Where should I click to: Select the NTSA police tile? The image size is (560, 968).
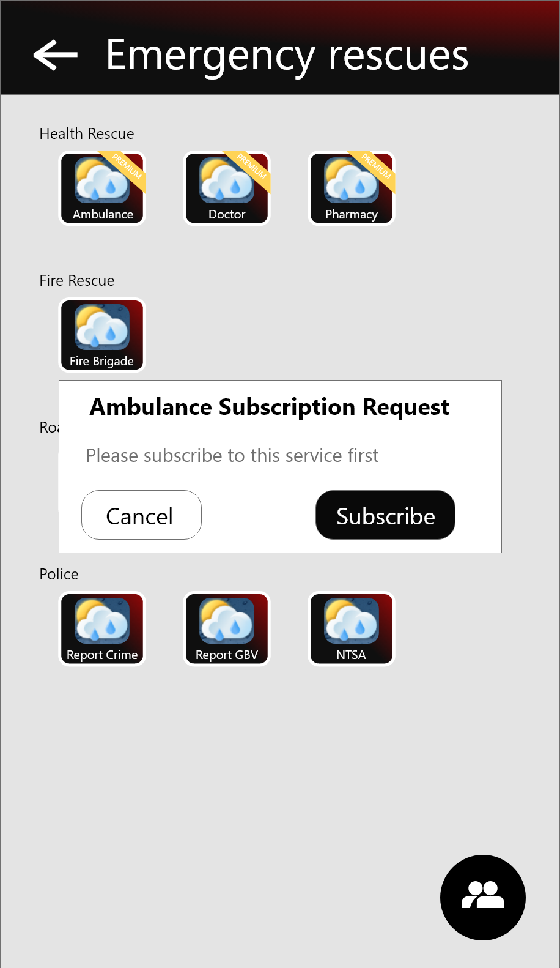coord(352,629)
